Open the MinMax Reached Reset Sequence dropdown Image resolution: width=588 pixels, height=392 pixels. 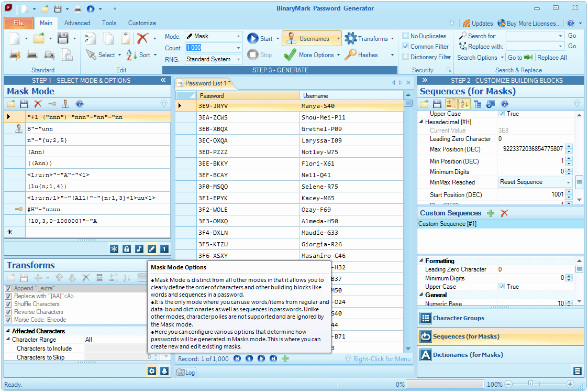[x=569, y=182]
